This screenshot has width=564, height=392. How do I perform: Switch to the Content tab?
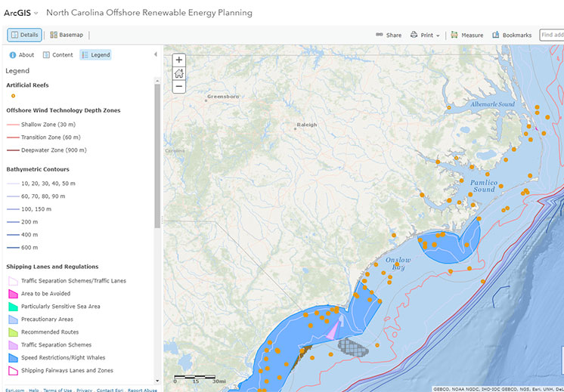click(x=58, y=54)
